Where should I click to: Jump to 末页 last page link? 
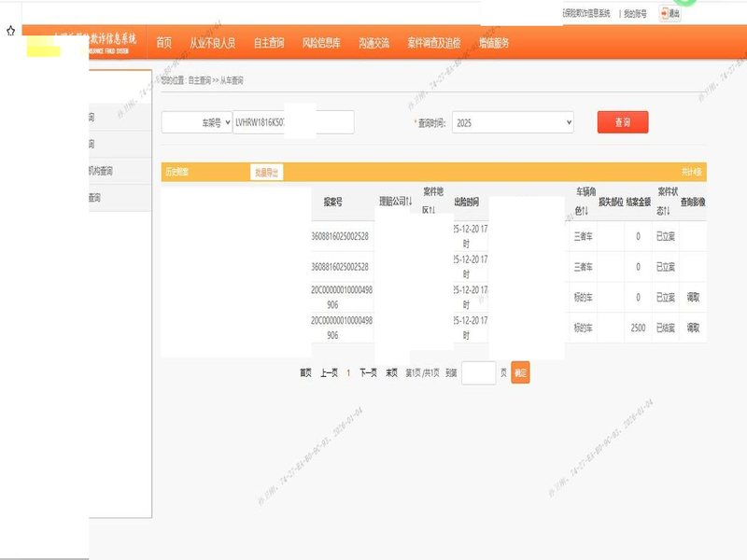392,372
